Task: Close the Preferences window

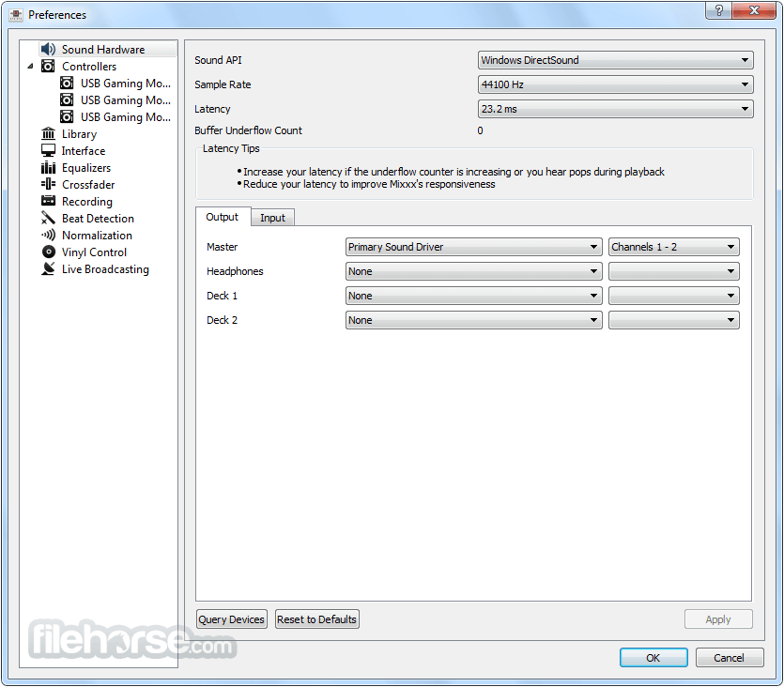Action: point(754,10)
